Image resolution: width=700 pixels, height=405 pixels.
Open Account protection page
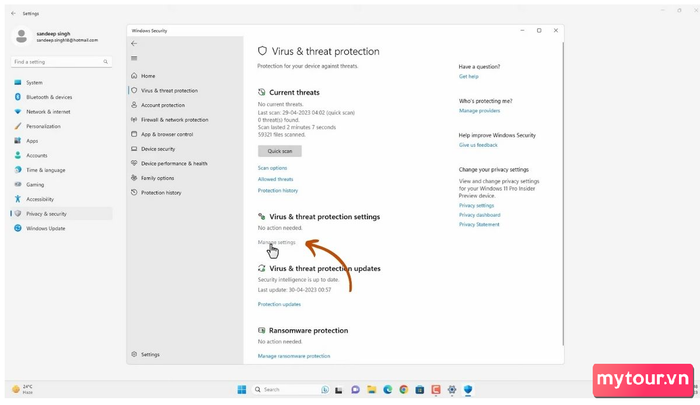163,105
